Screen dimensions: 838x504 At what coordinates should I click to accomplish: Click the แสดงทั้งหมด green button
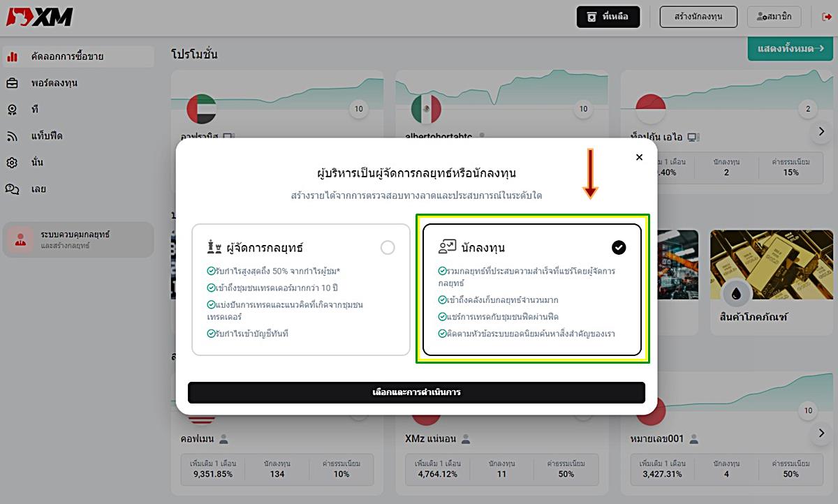coord(789,49)
